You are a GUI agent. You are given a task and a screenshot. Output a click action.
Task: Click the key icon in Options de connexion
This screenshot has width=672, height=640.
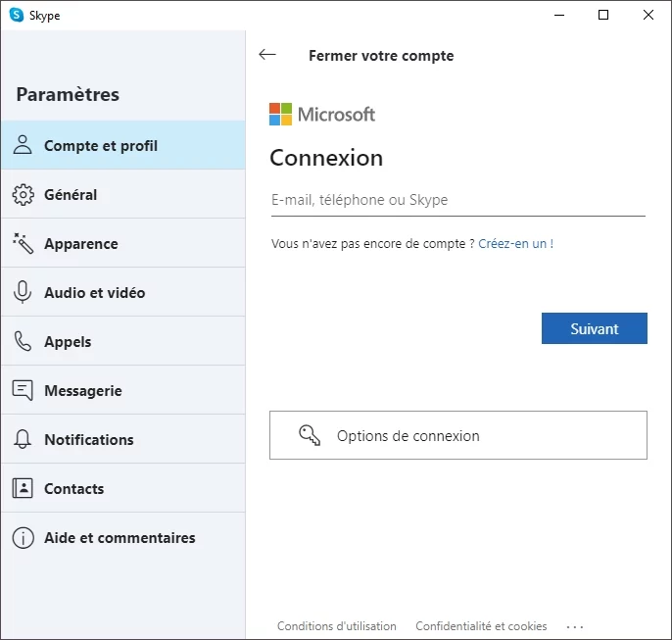pyautogui.click(x=310, y=435)
